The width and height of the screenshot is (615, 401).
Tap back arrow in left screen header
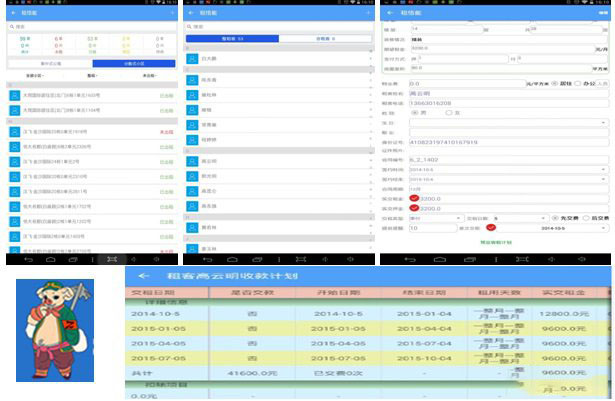(x=13, y=12)
